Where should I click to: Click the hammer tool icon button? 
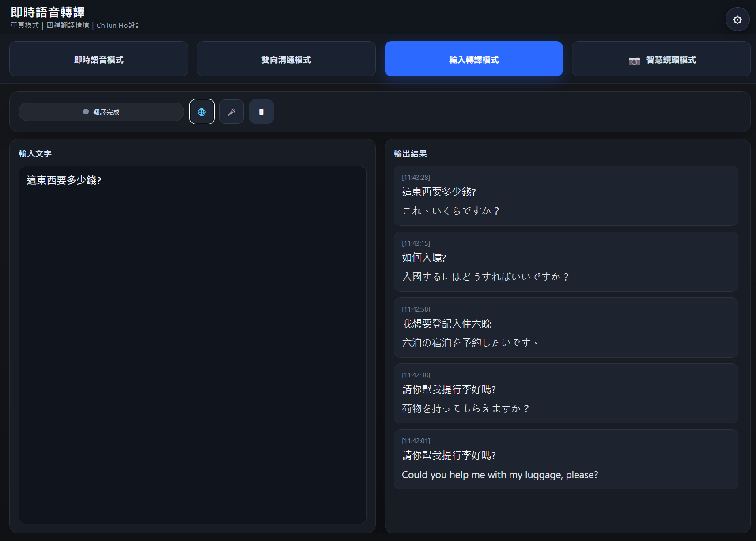point(231,112)
